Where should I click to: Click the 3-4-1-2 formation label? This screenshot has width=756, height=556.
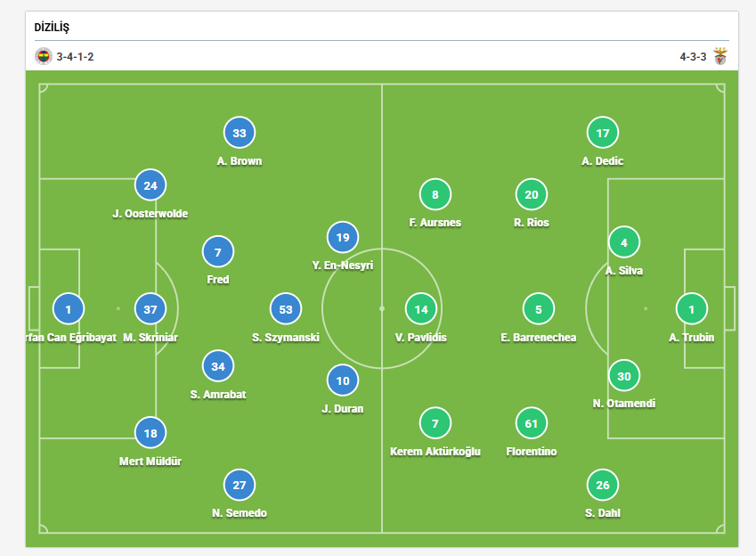coord(75,57)
